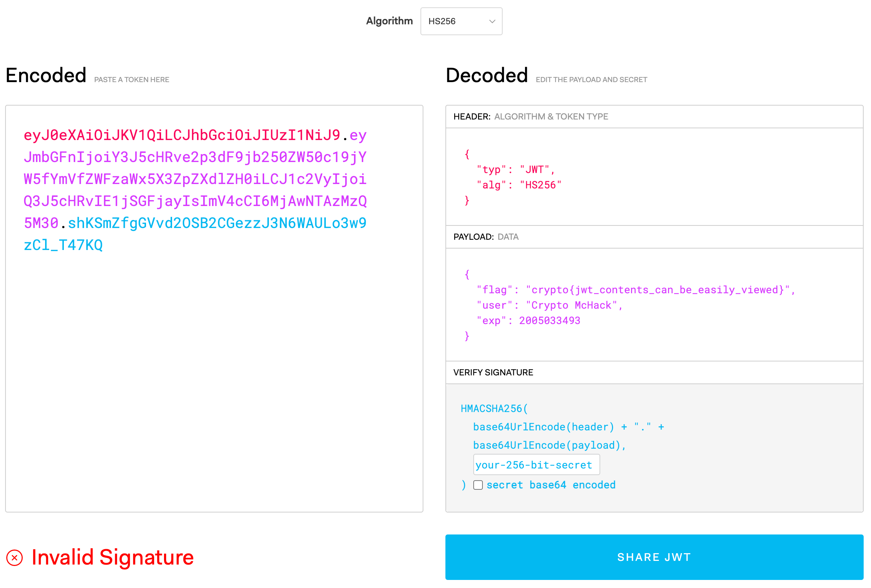Open the HS256 algorithm dropdown
The height and width of the screenshot is (588, 871).
pyautogui.click(x=460, y=21)
